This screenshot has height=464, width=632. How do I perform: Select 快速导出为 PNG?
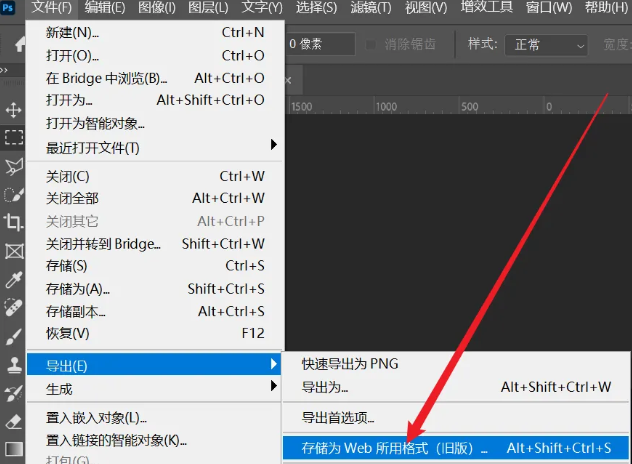pyautogui.click(x=456, y=364)
